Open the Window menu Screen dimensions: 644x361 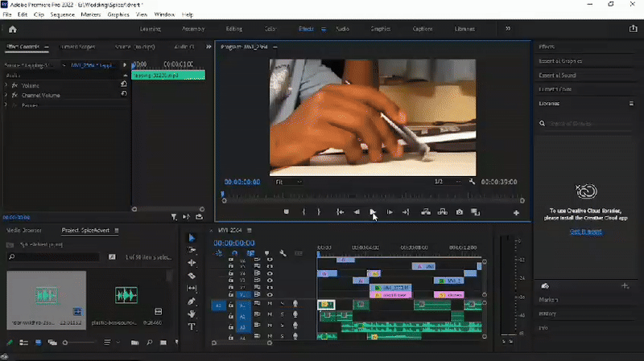click(164, 14)
